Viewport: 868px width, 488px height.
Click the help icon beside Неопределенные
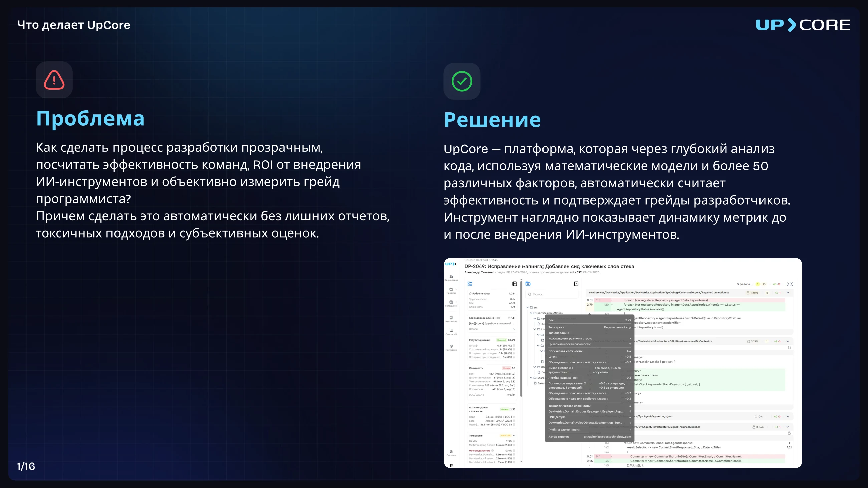[493, 450]
